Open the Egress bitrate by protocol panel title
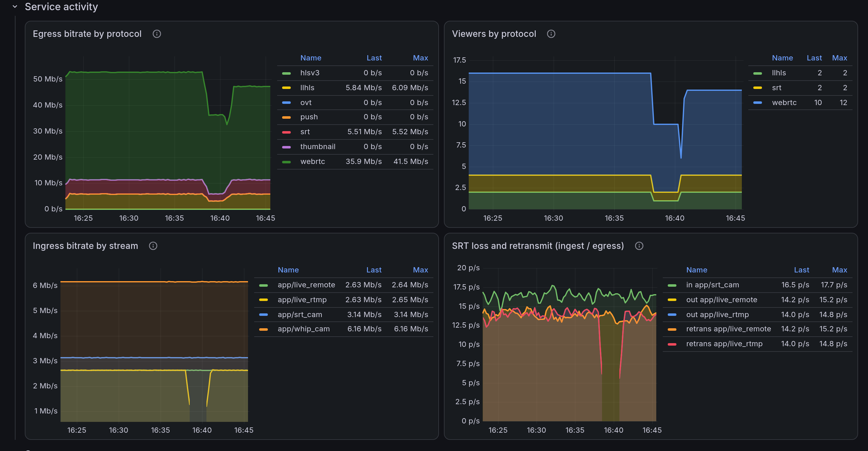Image resolution: width=868 pixels, height=451 pixels. [x=87, y=34]
